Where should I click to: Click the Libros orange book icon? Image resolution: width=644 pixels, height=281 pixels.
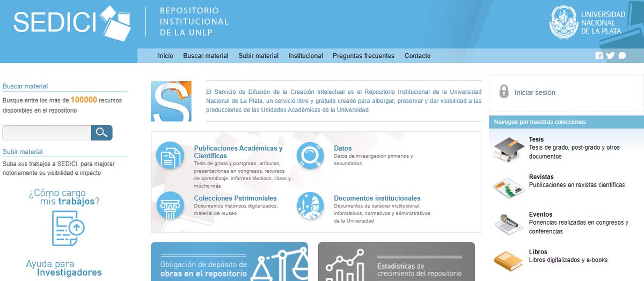pos(508,260)
